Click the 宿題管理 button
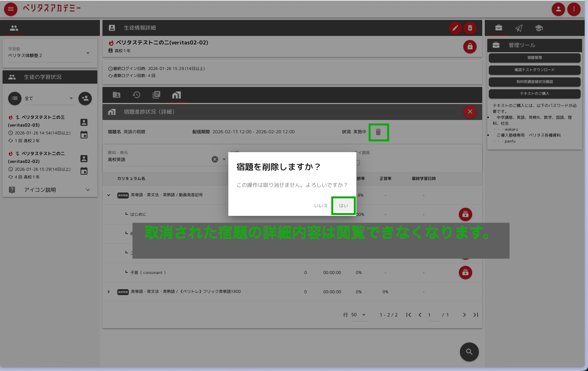588x371 pixels. (534, 58)
